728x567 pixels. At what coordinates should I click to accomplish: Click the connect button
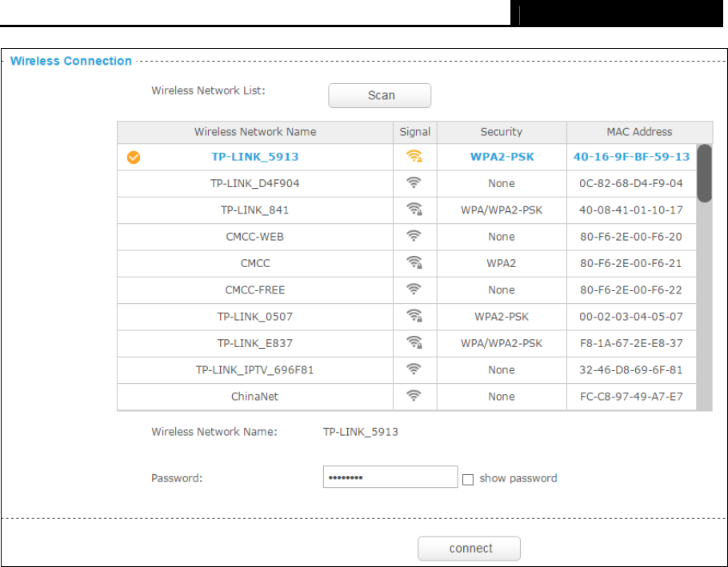[x=469, y=549]
